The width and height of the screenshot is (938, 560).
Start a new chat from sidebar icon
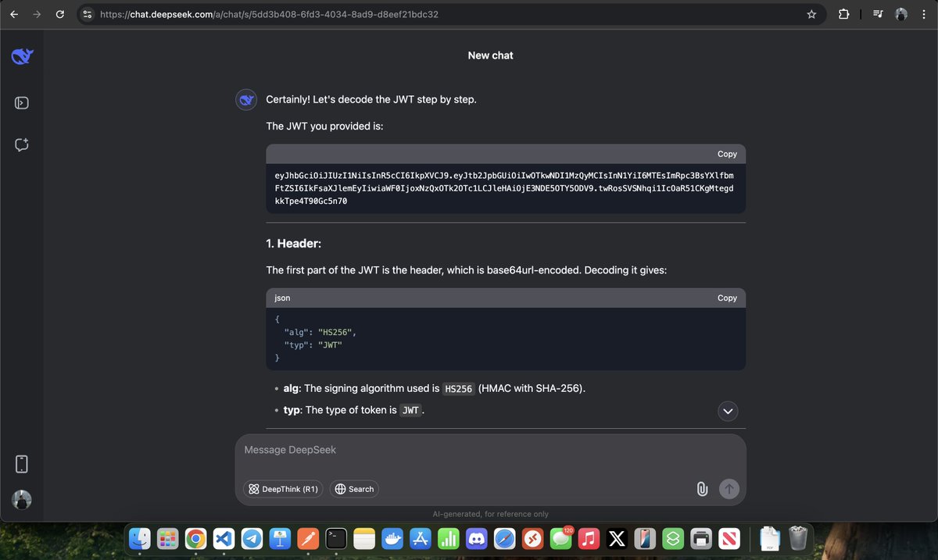tap(22, 144)
